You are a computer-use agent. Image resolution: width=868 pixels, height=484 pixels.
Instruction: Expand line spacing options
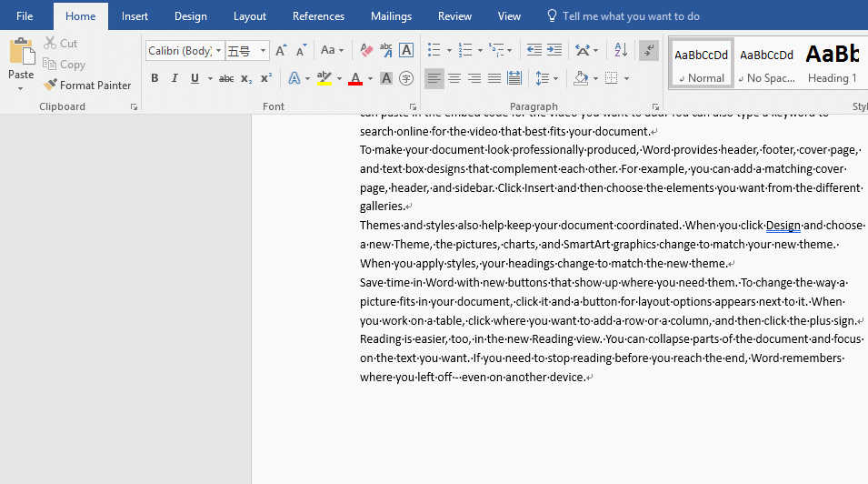(546, 79)
